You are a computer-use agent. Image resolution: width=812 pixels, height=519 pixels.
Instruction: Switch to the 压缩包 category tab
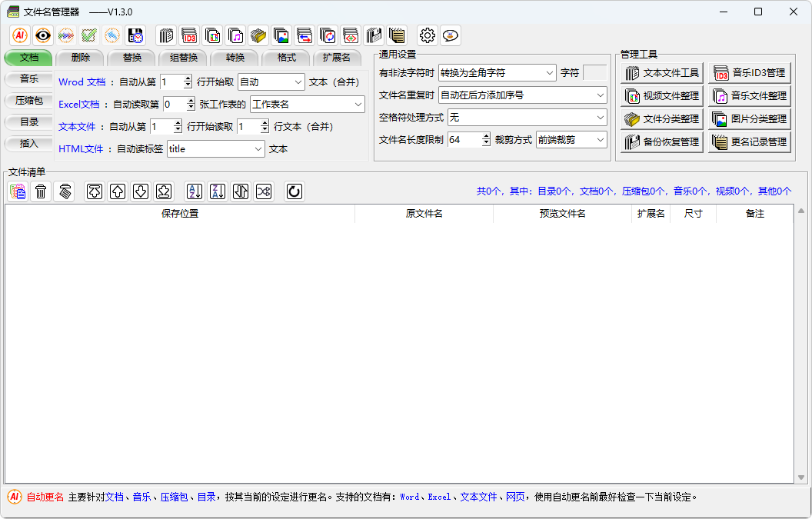click(x=27, y=100)
